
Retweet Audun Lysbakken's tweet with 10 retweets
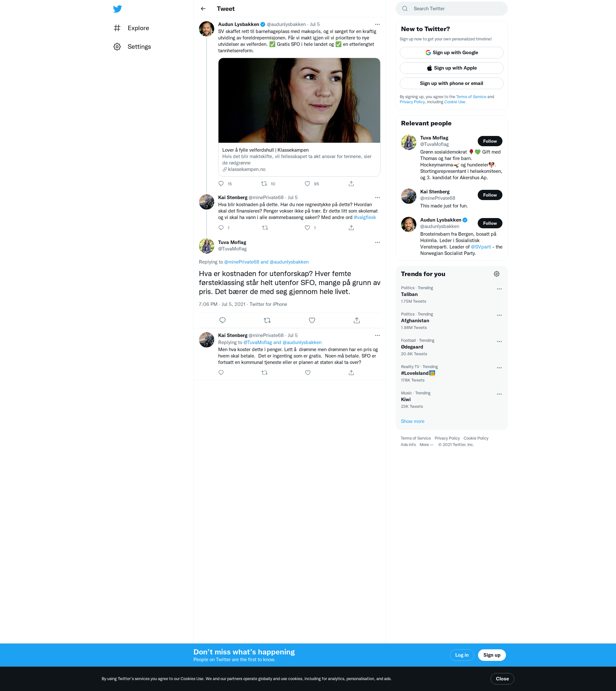pyautogui.click(x=264, y=184)
